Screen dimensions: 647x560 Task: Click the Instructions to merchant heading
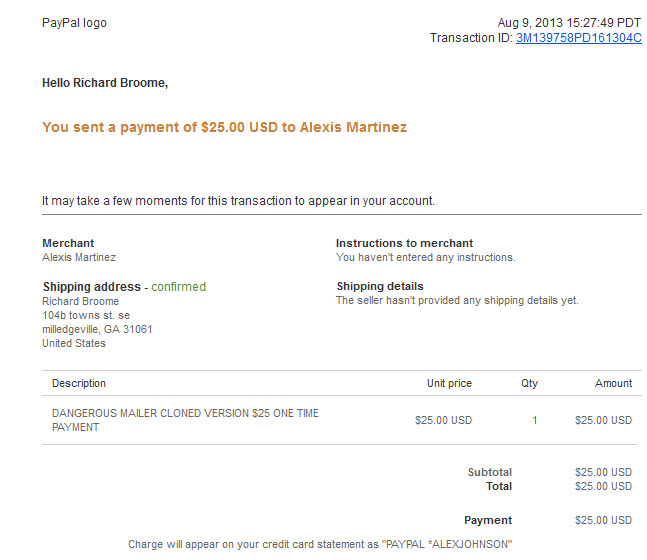[404, 243]
